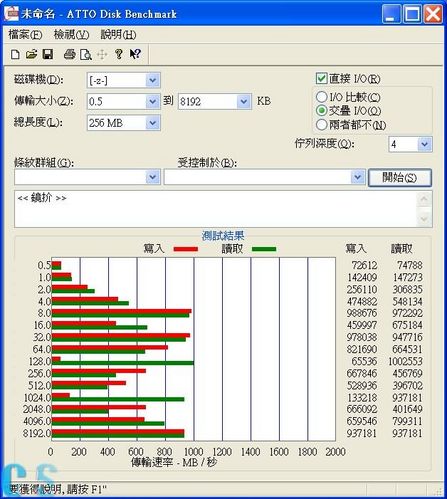The width and height of the screenshot is (447, 499).
Task: Activate the context help arrow icon
Action: pyautogui.click(x=135, y=54)
